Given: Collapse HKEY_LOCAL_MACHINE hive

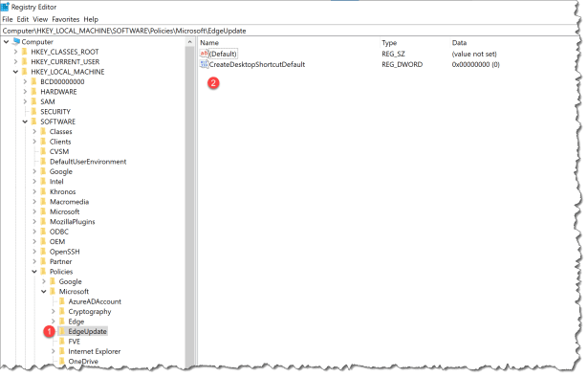Looking at the screenshot, I should pos(15,72).
